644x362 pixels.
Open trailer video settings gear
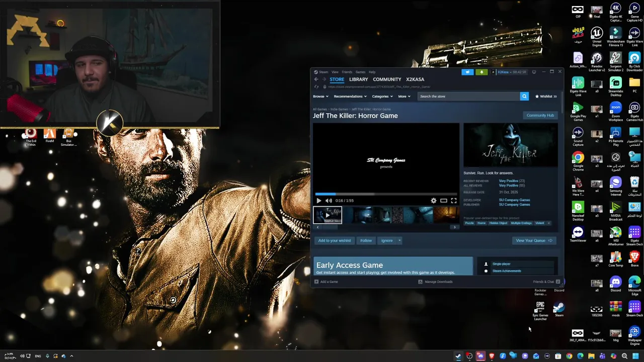(x=434, y=201)
